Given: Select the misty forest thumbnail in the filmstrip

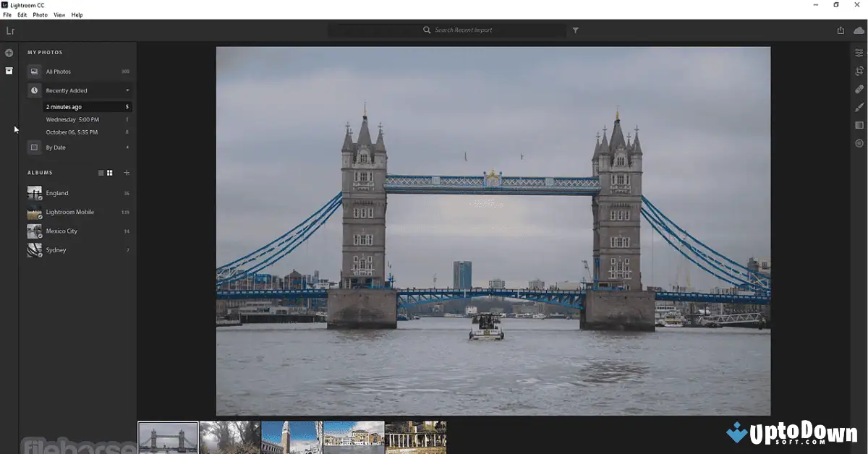Looking at the screenshot, I should point(229,437).
